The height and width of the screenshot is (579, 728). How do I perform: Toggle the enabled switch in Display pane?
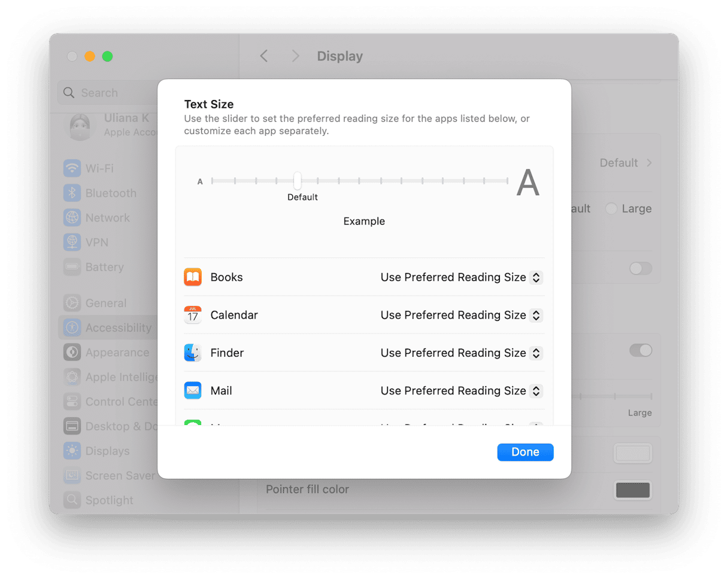coord(641,350)
